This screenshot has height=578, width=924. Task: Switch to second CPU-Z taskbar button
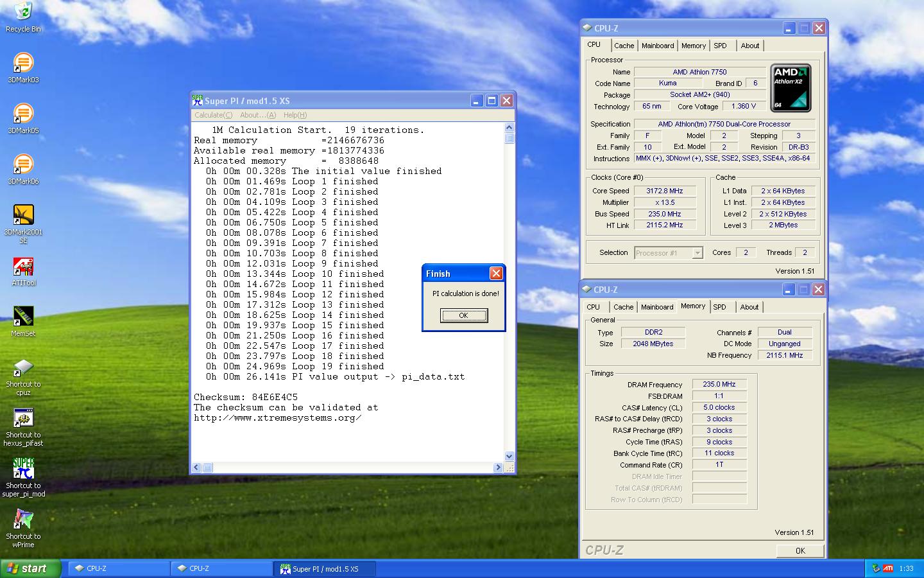tap(221, 568)
